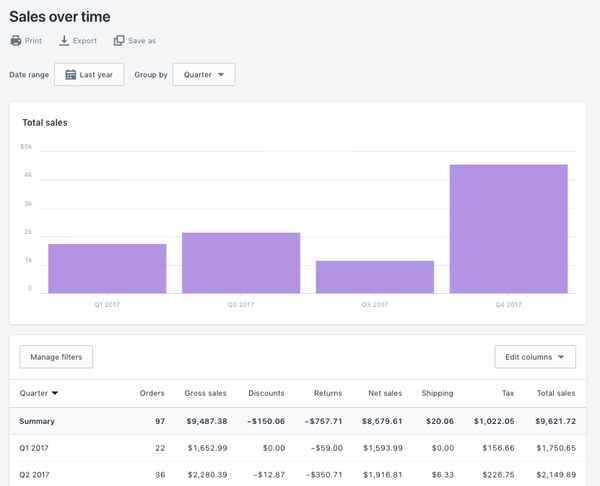Click Q2 2017 gross sales $2,280.39
Screen dimensions: 600x486
(x=207, y=475)
